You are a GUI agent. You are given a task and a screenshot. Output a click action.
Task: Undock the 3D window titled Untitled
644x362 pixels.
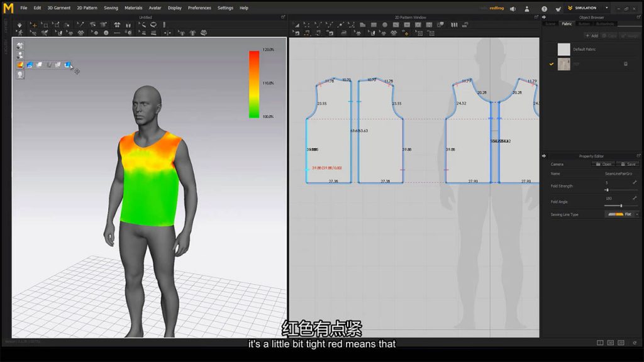click(x=283, y=17)
